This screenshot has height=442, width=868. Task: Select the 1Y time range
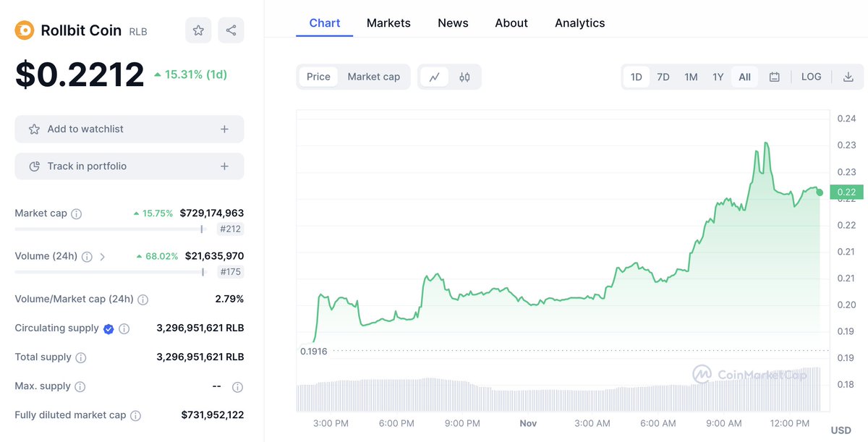click(x=718, y=77)
